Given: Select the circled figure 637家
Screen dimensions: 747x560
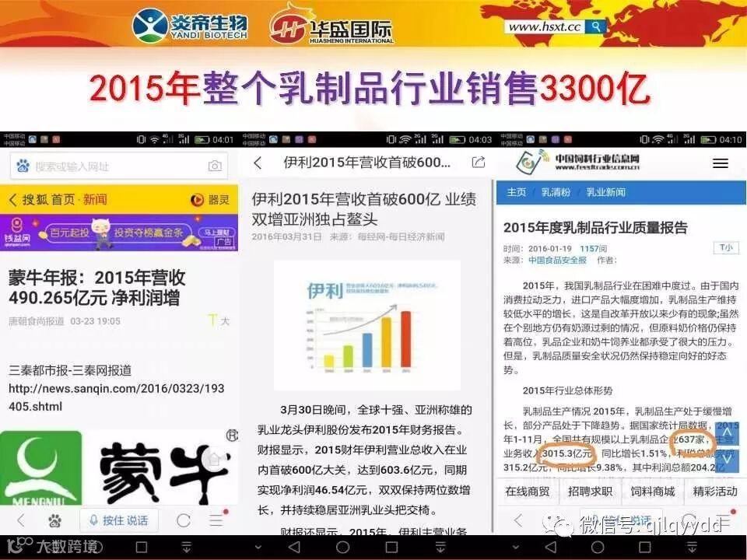Looking at the screenshot, I should [x=691, y=439].
